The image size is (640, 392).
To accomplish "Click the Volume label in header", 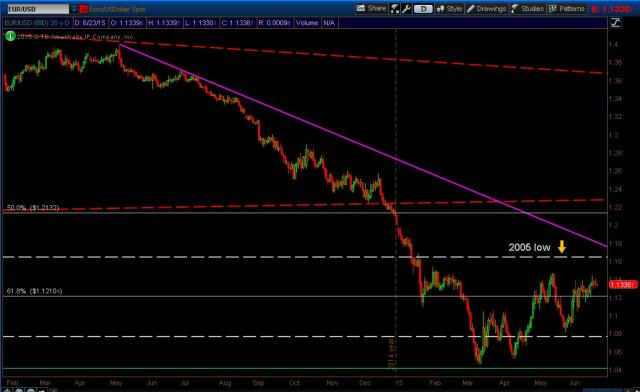I will [x=307, y=23].
